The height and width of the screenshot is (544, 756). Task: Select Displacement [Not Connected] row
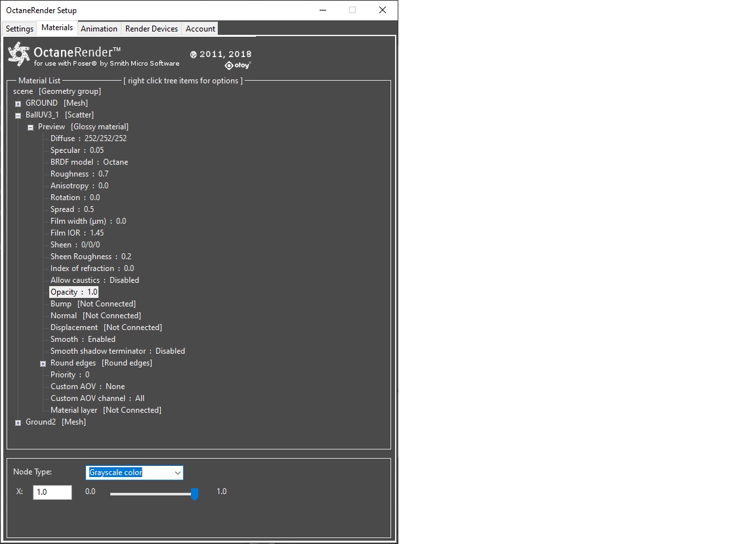tap(106, 327)
